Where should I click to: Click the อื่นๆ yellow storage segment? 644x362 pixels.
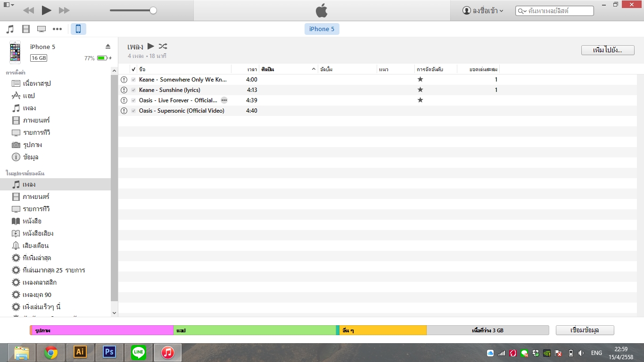coord(383,330)
